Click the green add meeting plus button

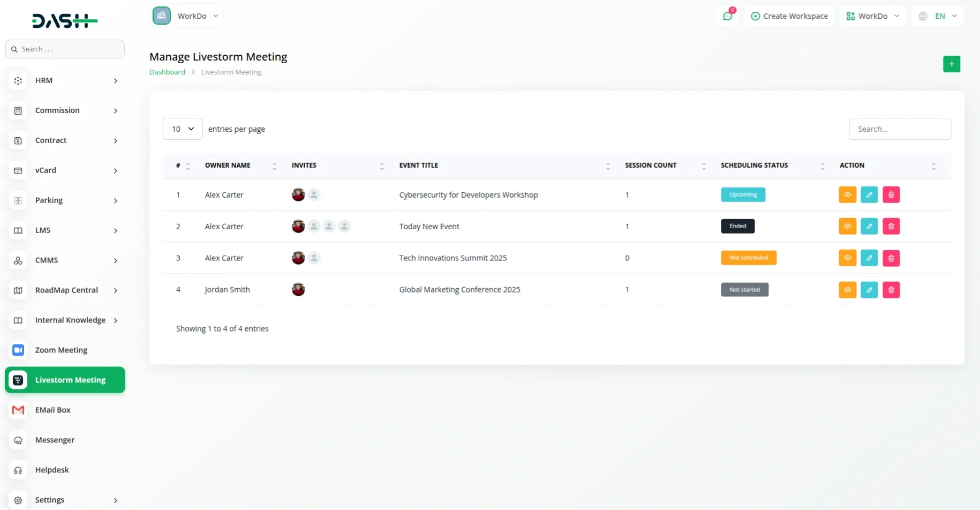click(x=951, y=64)
